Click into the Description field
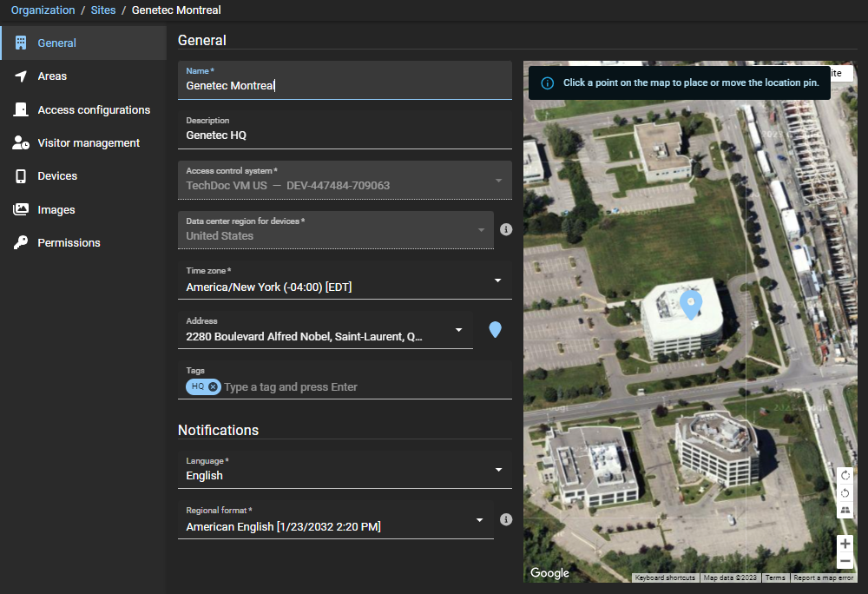 (344, 135)
